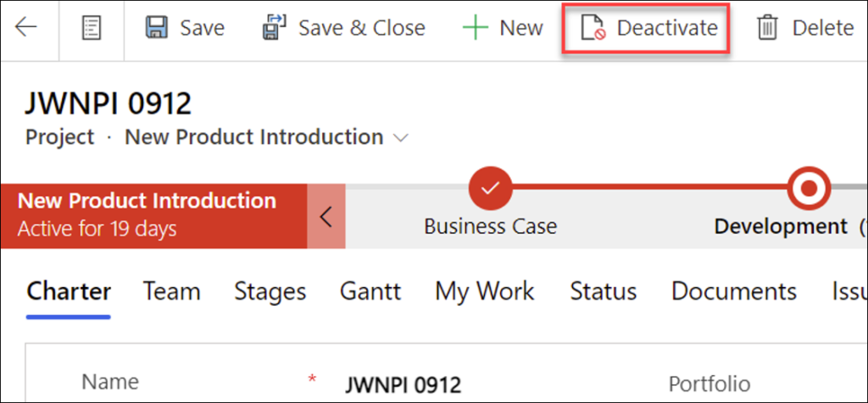The width and height of the screenshot is (868, 403).
Task: Select the Development stage circle
Action: tap(808, 187)
